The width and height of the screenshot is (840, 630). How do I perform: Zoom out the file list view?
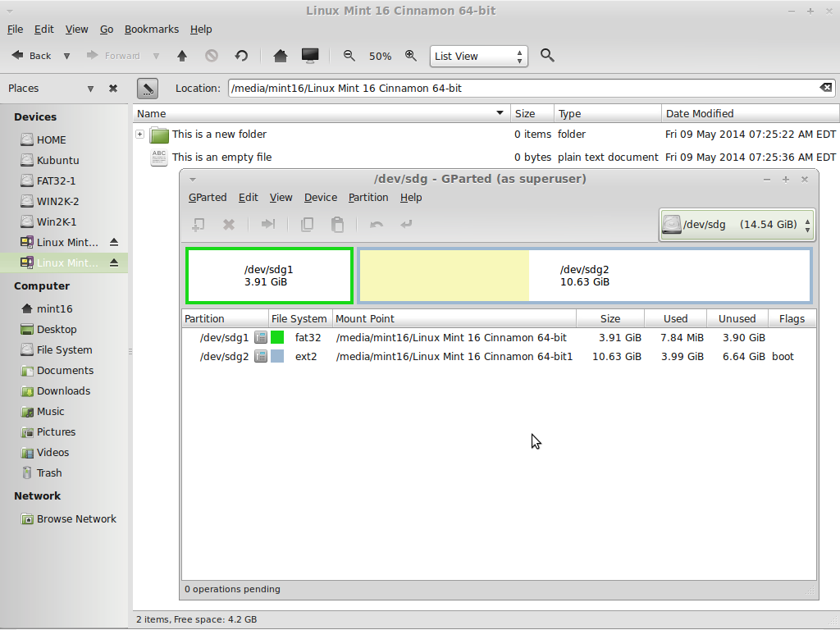[349, 56]
